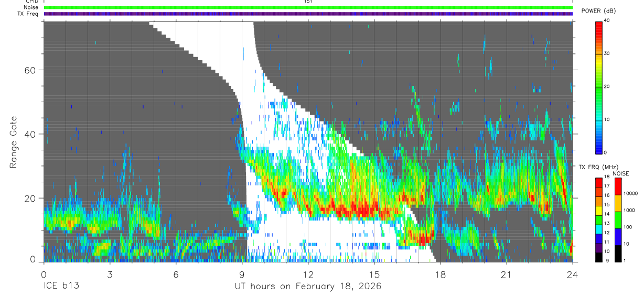This screenshot has width=644, height=297.
Task: Select the 21 tick label on UT hours axis
Action: pos(507,274)
